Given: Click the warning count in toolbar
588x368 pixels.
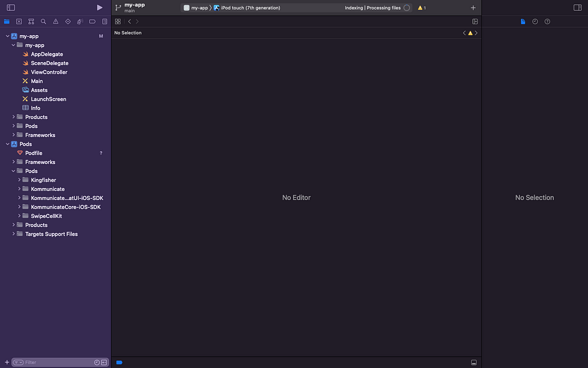Looking at the screenshot, I should (422, 8).
